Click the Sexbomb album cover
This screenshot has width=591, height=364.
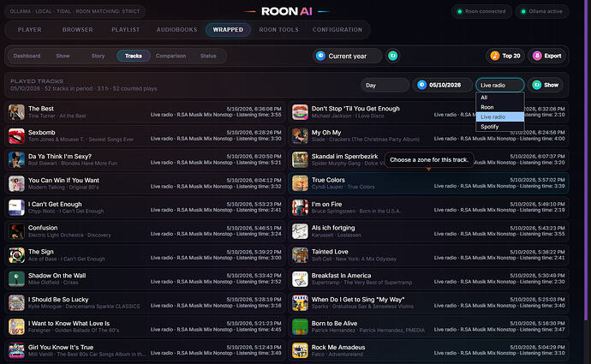tap(16, 136)
